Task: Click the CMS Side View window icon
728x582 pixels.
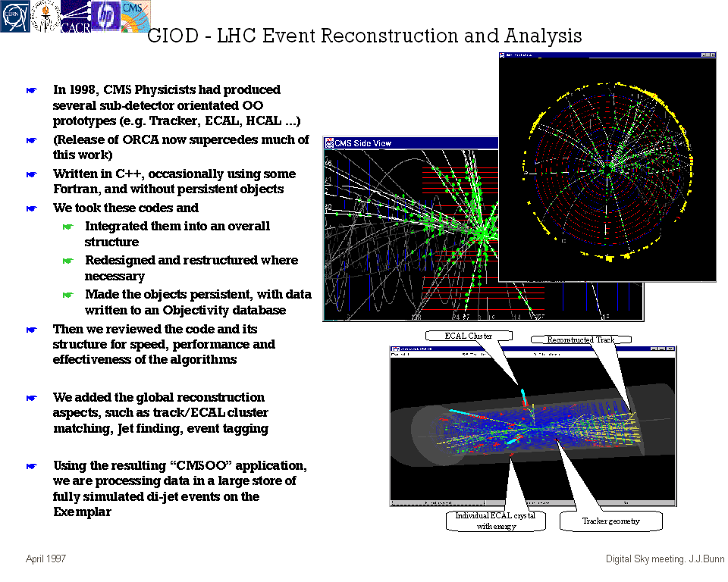Action: click(329, 143)
